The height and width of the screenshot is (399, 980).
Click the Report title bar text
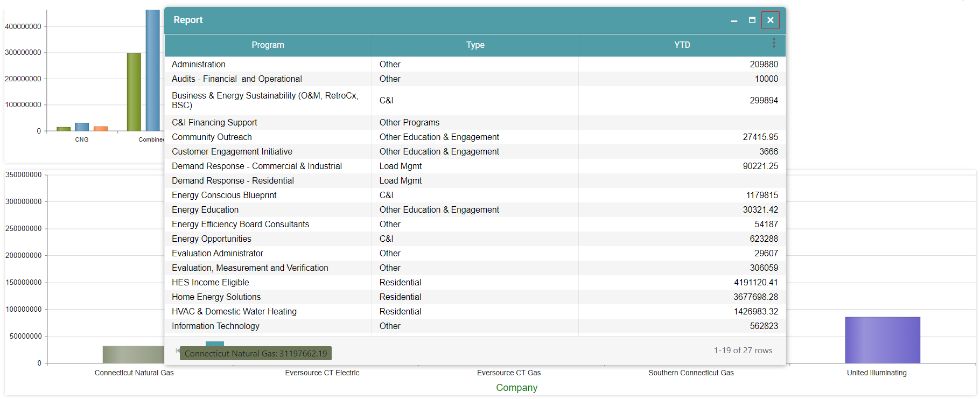coord(188,20)
